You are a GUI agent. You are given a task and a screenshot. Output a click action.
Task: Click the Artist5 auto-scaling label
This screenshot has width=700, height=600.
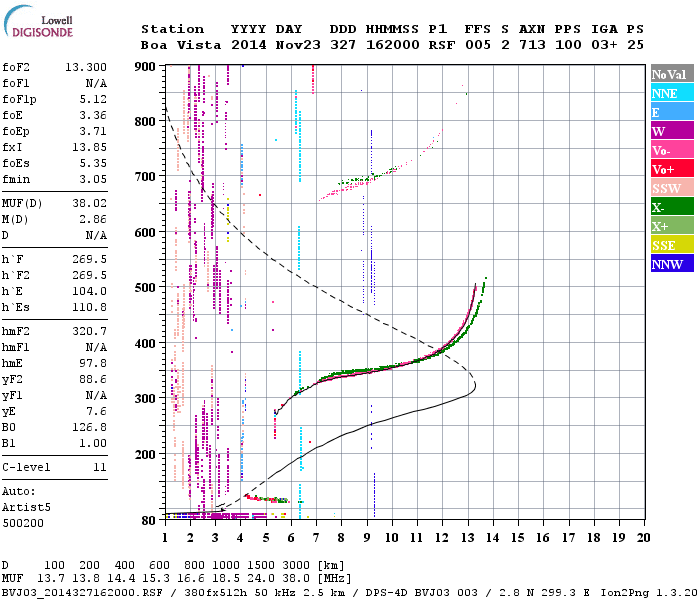point(26,508)
